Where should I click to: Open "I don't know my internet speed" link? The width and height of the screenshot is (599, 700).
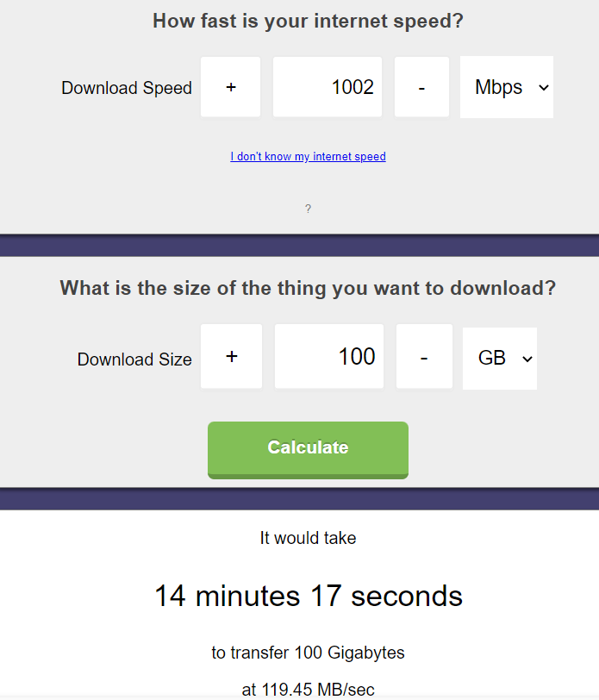click(x=308, y=157)
